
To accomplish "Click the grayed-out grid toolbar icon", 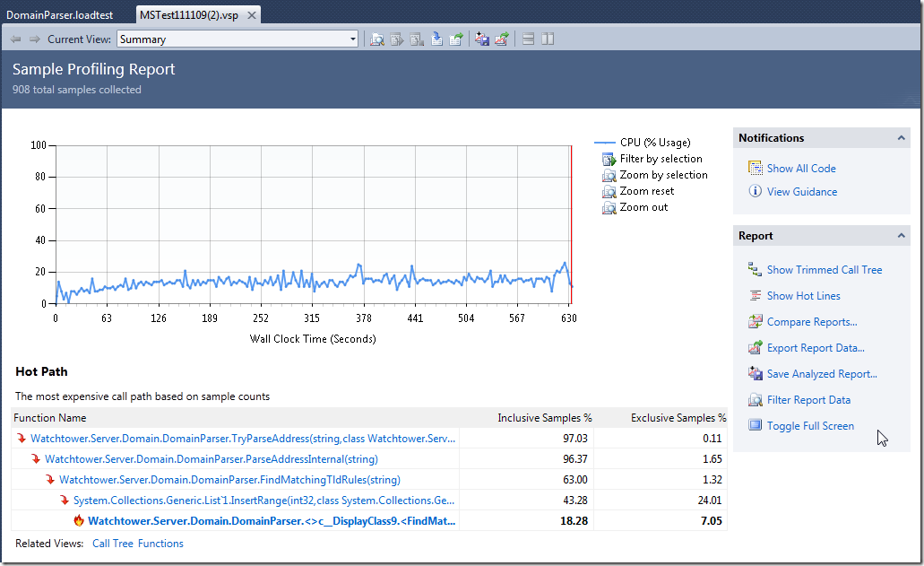I will (x=418, y=39).
